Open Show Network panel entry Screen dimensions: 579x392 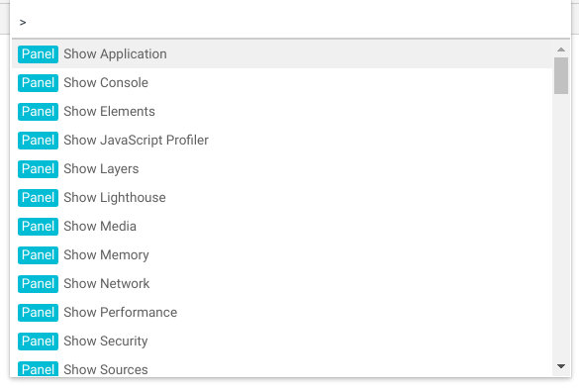282,284
